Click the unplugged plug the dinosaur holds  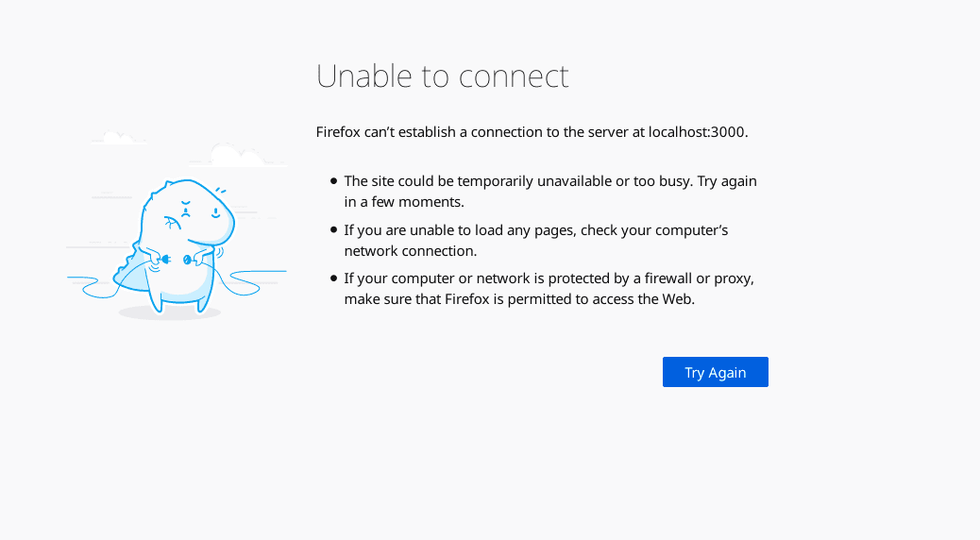pos(163,260)
